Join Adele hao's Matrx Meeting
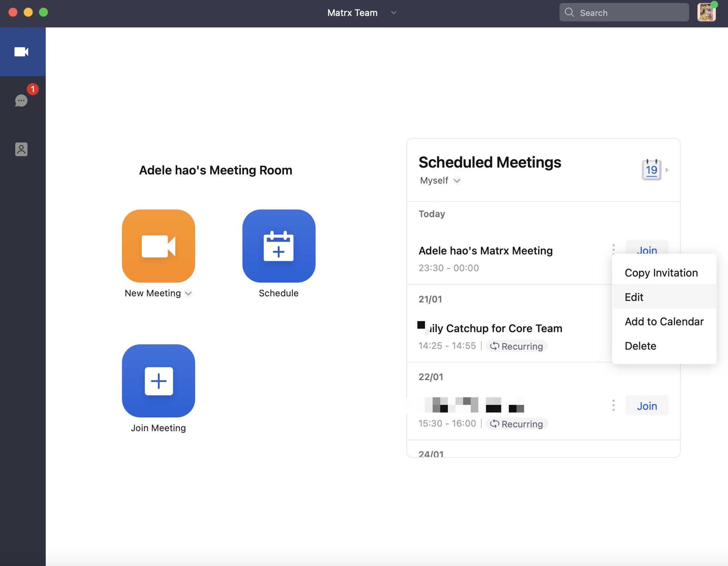Image resolution: width=728 pixels, height=566 pixels. (x=647, y=248)
